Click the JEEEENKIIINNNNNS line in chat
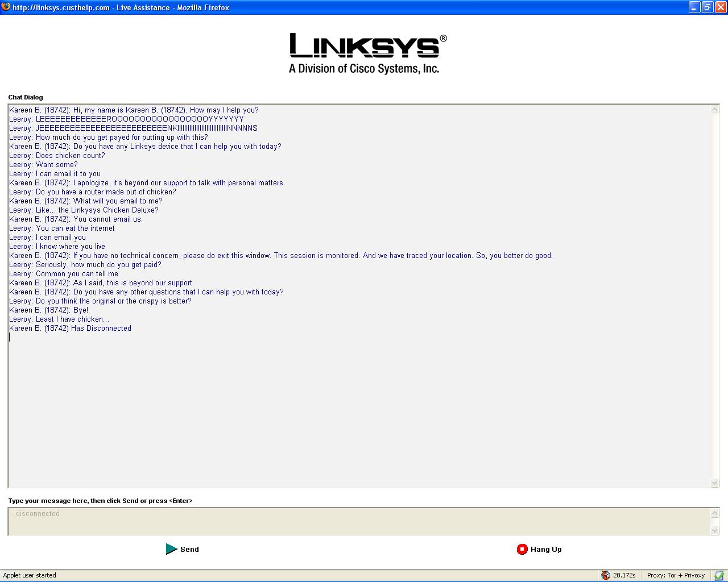Image resolution: width=728 pixels, height=582 pixels. point(133,128)
